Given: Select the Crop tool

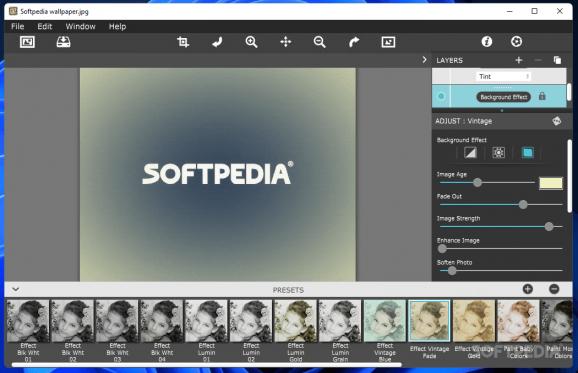Looking at the screenshot, I should pos(183,42).
